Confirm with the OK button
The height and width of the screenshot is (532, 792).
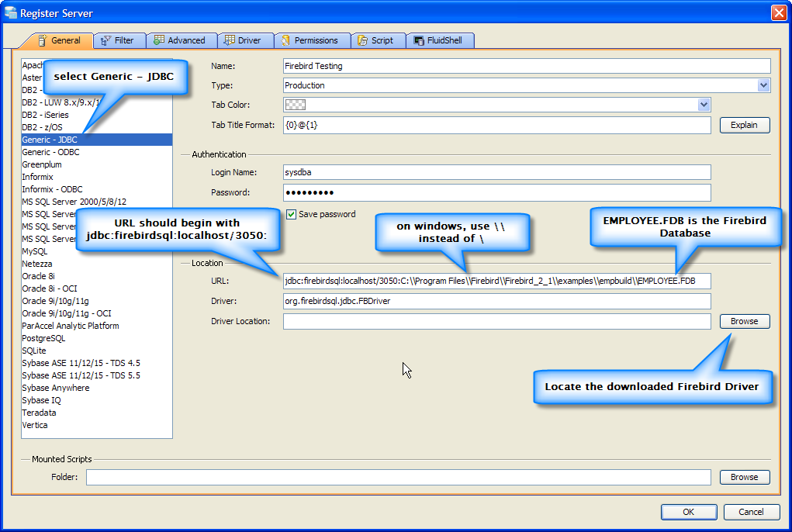click(x=689, y=512)
